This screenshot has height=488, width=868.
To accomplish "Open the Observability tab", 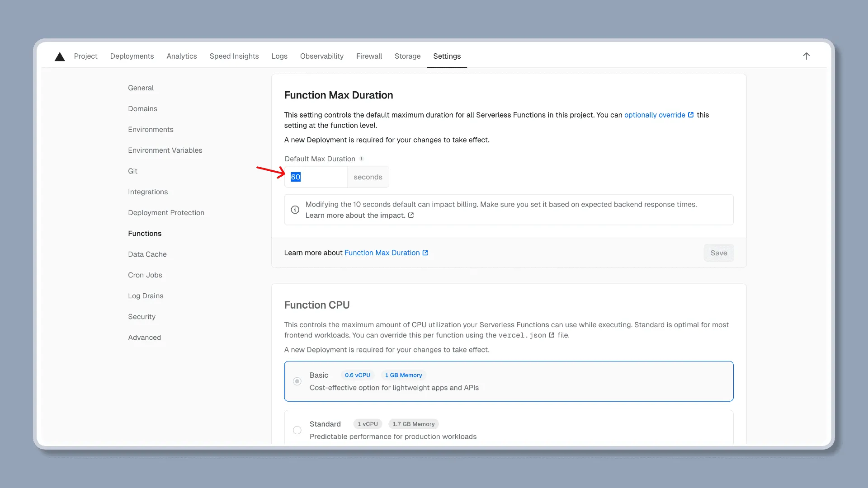I will pos(321,56).
